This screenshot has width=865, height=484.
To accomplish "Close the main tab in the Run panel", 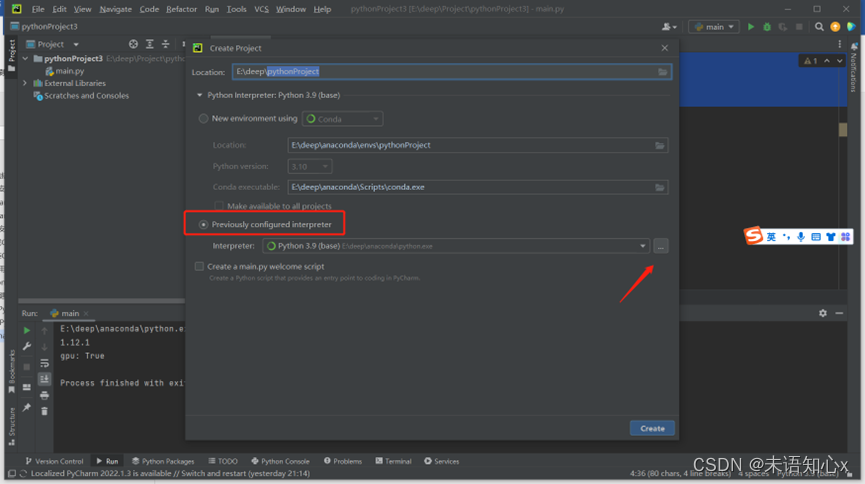I will point(86,313).
